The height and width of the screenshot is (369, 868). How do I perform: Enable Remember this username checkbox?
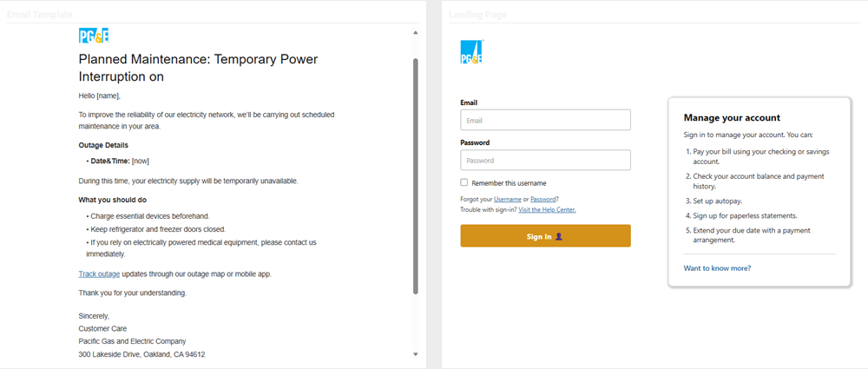click(464, 182)
